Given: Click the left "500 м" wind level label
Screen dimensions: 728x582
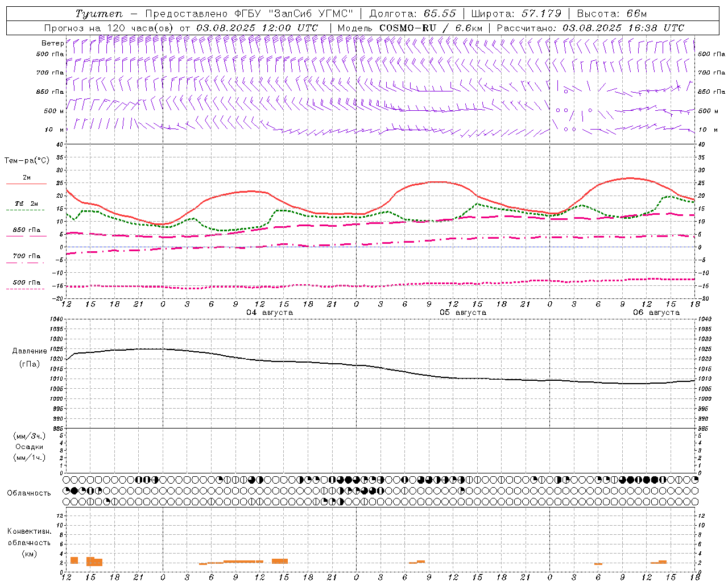Looking at the screenshot, I should pyautogui.click(x=54, y=111).
